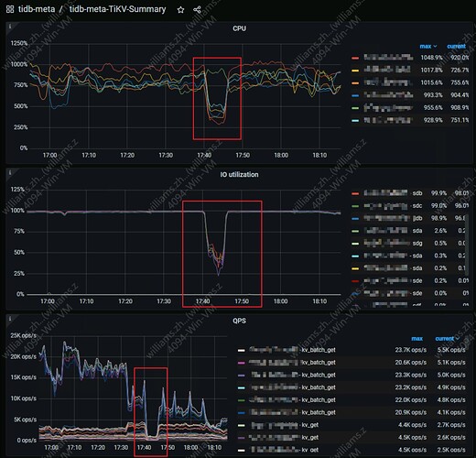This screenshot has width=476, height=458.
Task: Toggle CPU series with max 928.9%
Action: click(388, 120)
